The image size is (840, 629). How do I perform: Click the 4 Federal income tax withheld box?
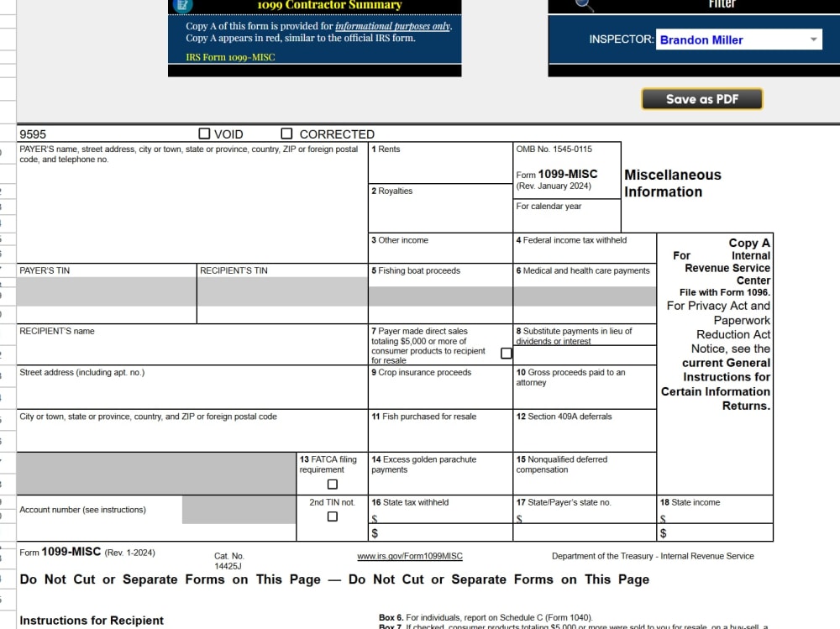585,248
